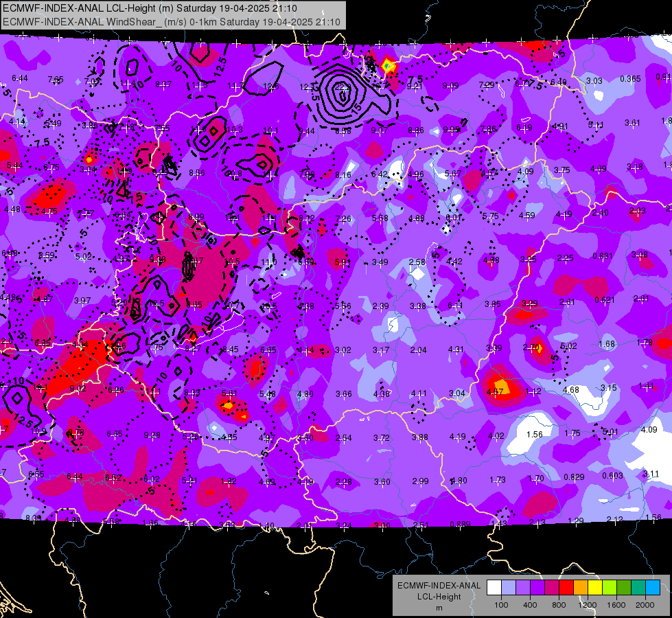
Task: Click the shear value '2.04'
Action: 418,350
